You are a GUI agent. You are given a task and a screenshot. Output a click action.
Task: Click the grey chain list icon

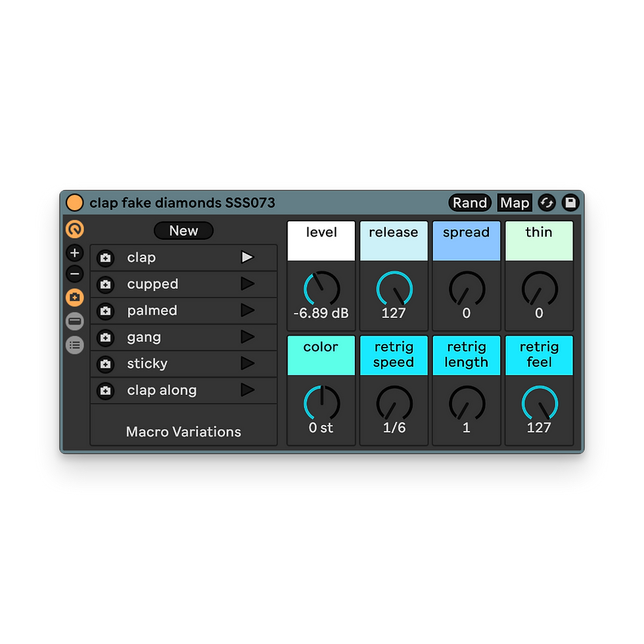tap(75, 345)
